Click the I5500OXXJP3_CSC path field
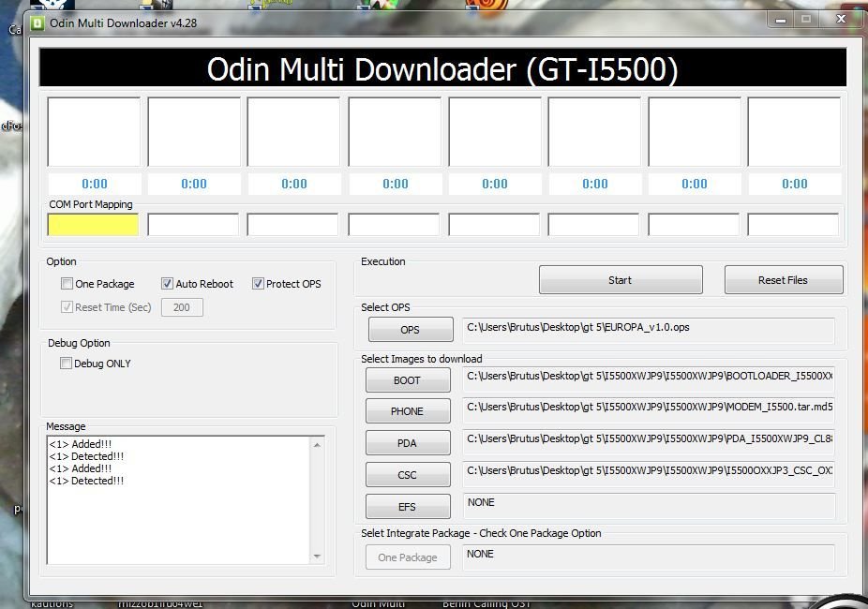This screenshot has height=609, width=868. pos(649,473)
